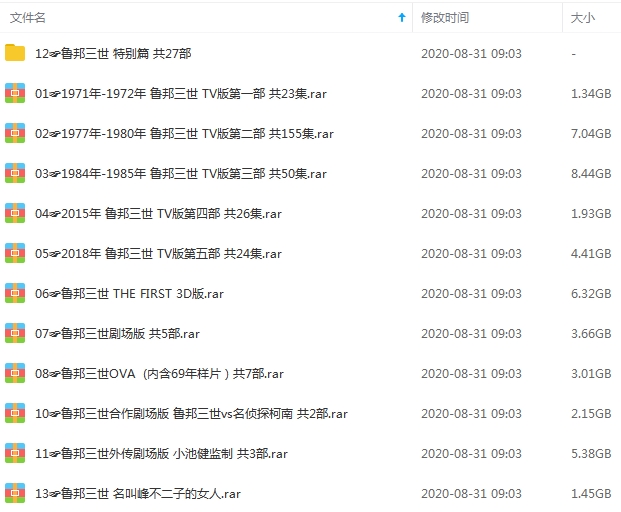Click the folder icon for 12 鲁邦三世 特别篇
621x512 pixels.
15,53
